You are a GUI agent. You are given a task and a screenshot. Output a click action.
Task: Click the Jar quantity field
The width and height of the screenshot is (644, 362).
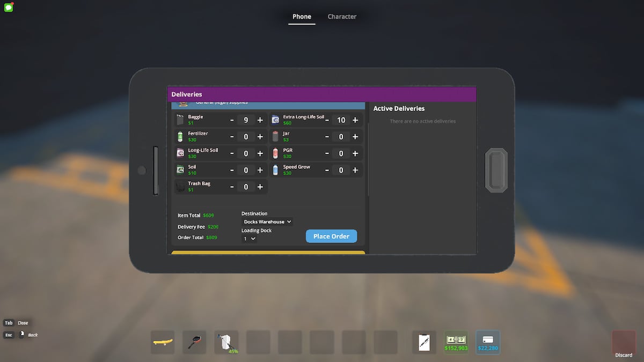coord(341,137)
